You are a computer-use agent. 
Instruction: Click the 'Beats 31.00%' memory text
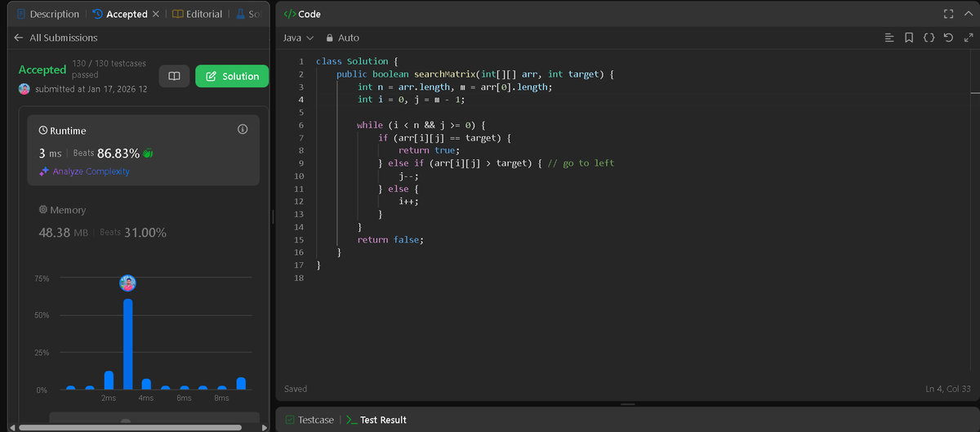click(x=133, y=233)
